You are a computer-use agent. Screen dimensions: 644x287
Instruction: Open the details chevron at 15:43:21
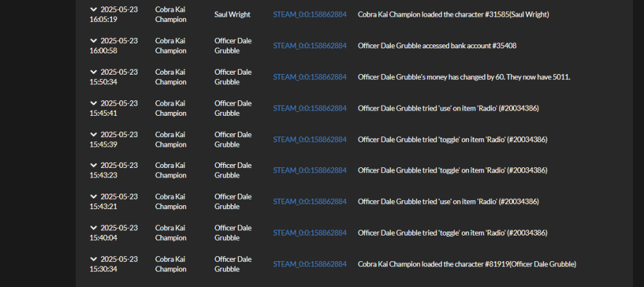pyautogui.click(x=94, y=197)
